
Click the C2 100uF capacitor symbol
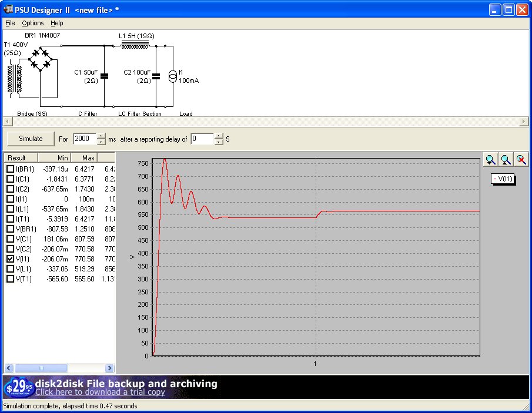click(156, 76)
